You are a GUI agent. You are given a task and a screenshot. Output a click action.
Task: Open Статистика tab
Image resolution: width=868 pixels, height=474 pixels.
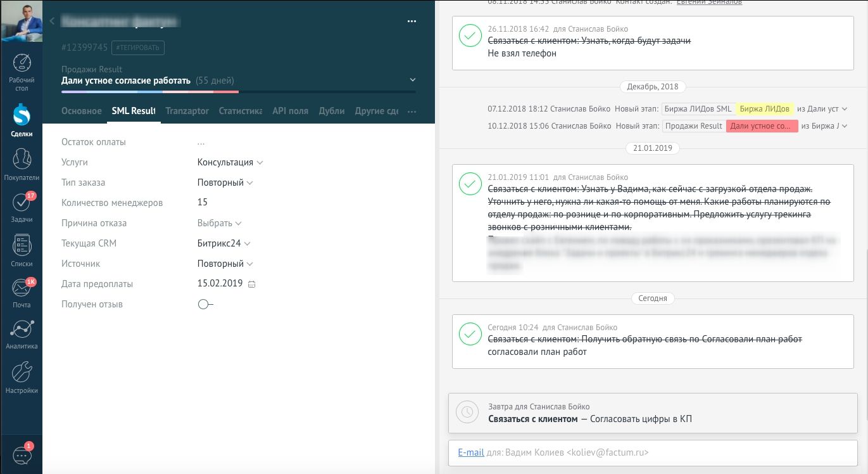tap(241, 111)
